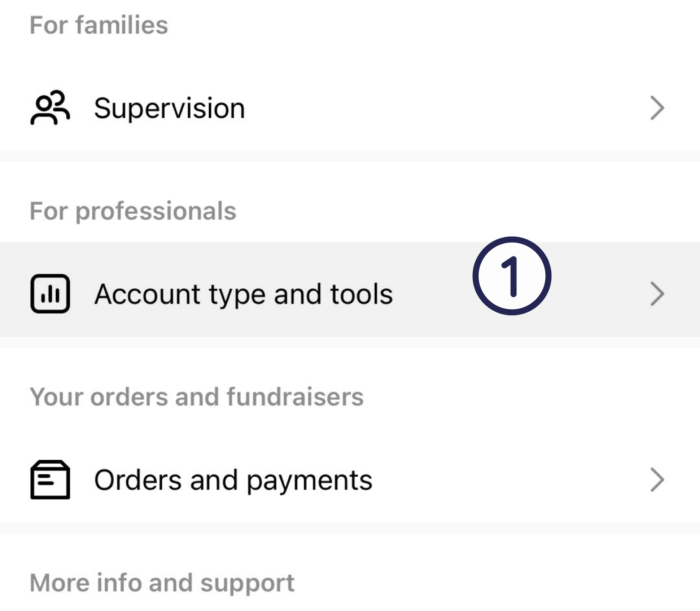Click the Orders and payments label
Screen dimensions: 700x611
[233, 480]
